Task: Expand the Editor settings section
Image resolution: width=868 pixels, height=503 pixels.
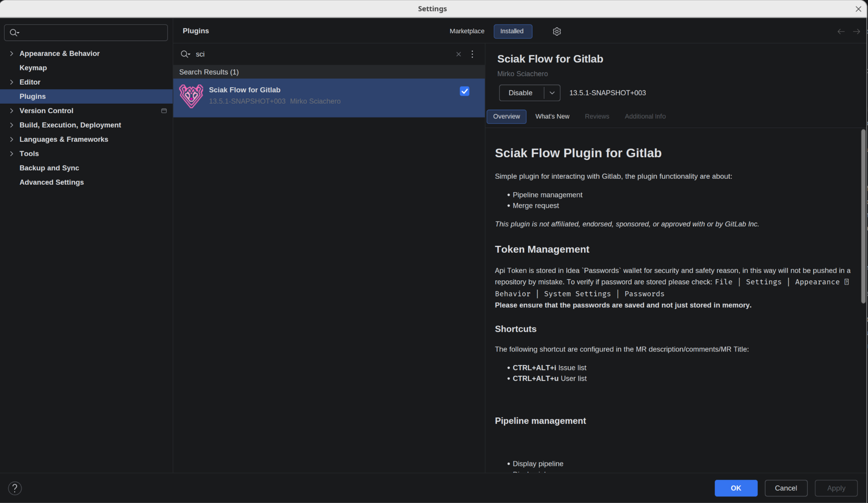Action: coord(12,82)
